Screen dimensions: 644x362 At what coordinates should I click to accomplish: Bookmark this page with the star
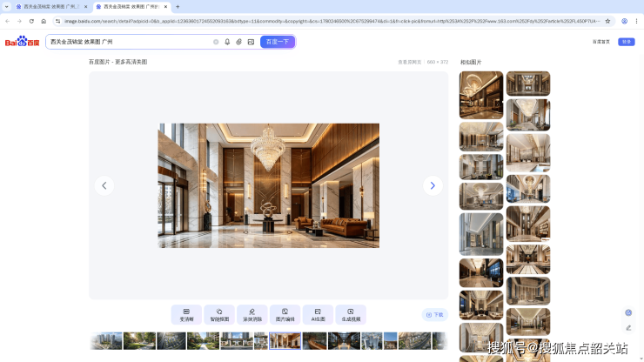pyautogui.click(x=607, y=21)
